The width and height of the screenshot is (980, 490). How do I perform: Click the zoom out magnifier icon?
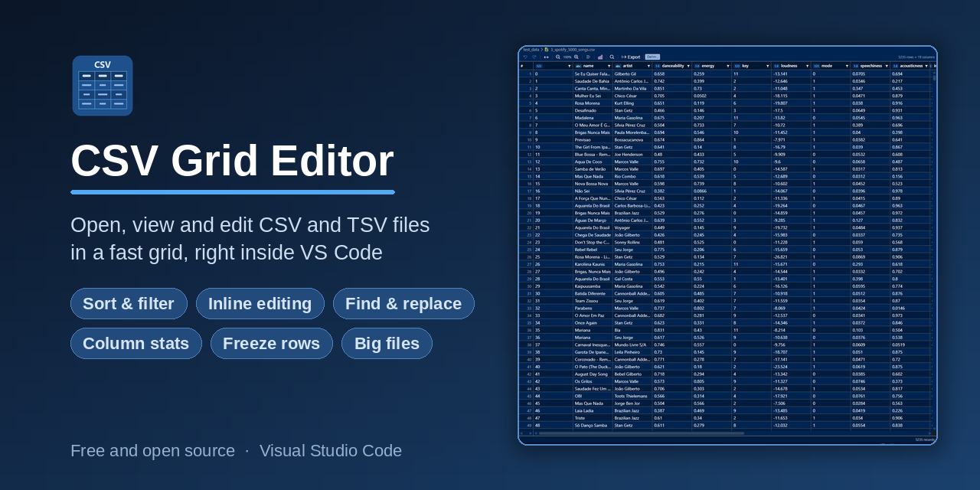coord(558,57)
